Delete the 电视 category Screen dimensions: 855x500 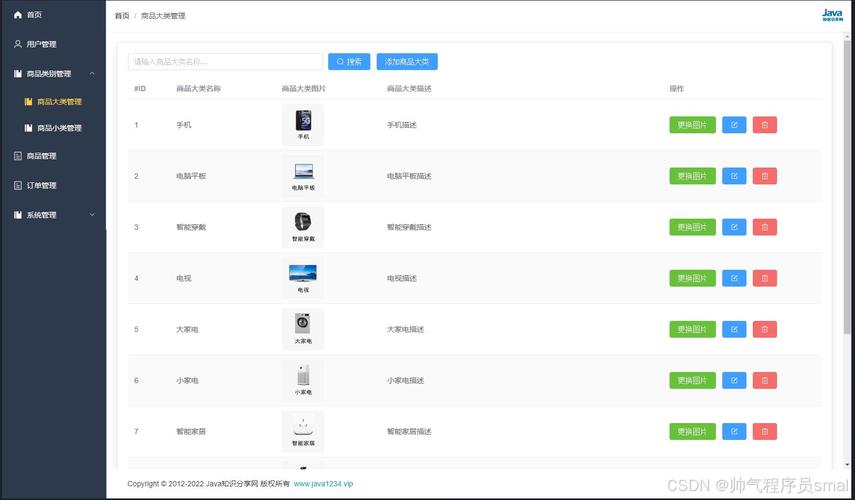[x=764, y=278]
